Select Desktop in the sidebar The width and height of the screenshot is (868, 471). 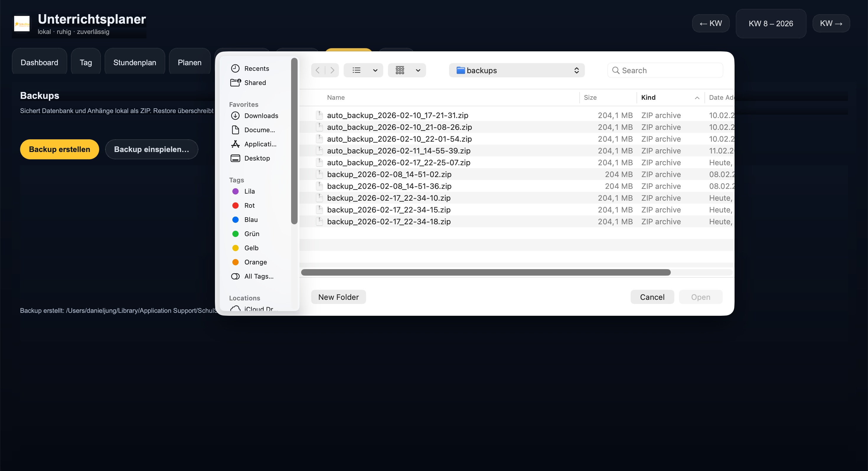coord(257,158)
